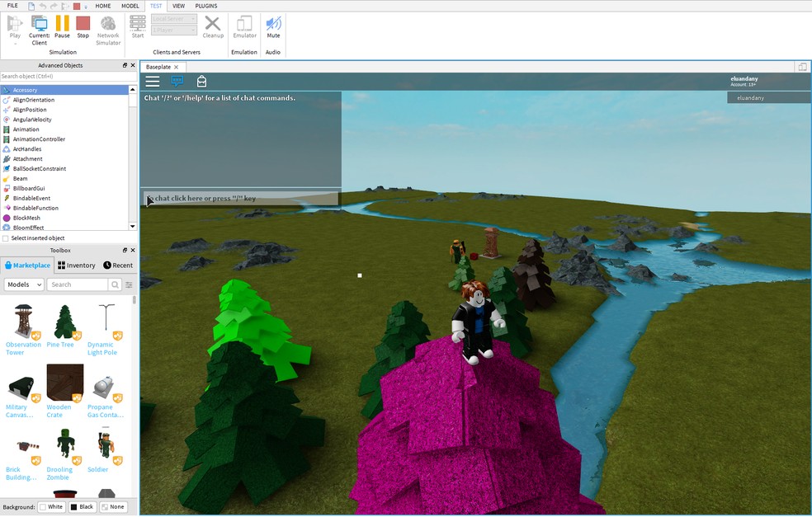Undock the Toolbox panel
Screen dimensions: 812x517
[x=125, y=250]
